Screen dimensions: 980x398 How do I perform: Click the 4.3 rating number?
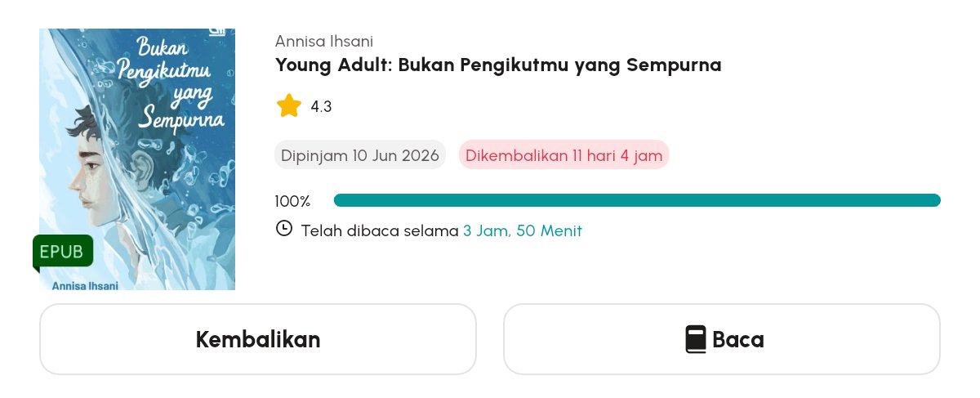321,106
